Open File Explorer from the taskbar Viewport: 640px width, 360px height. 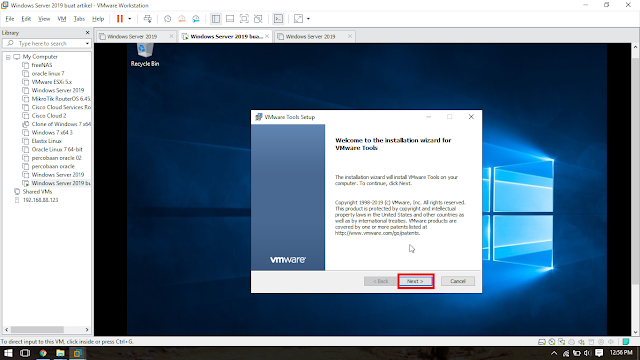[60, 353]
